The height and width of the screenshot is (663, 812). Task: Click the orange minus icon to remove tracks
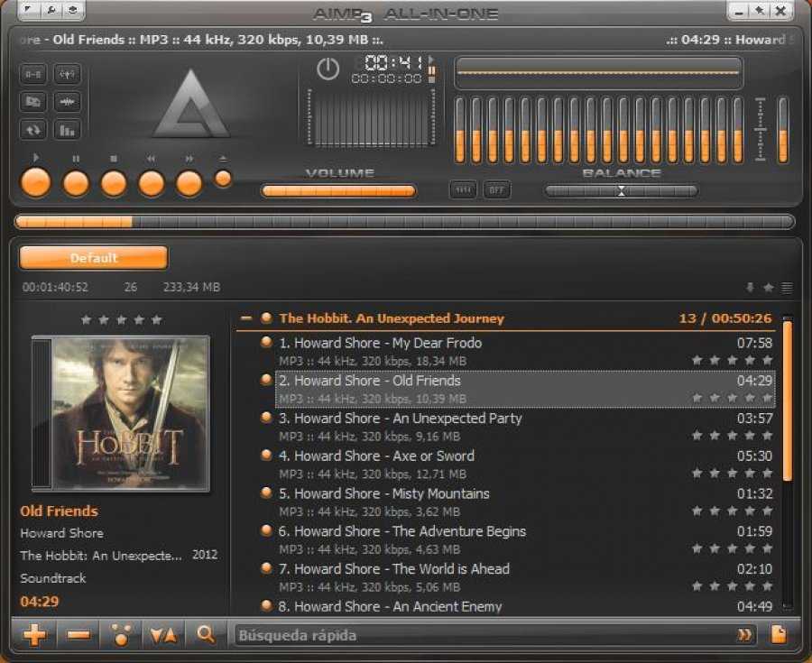pyautogui.click(x=78, y=635)
